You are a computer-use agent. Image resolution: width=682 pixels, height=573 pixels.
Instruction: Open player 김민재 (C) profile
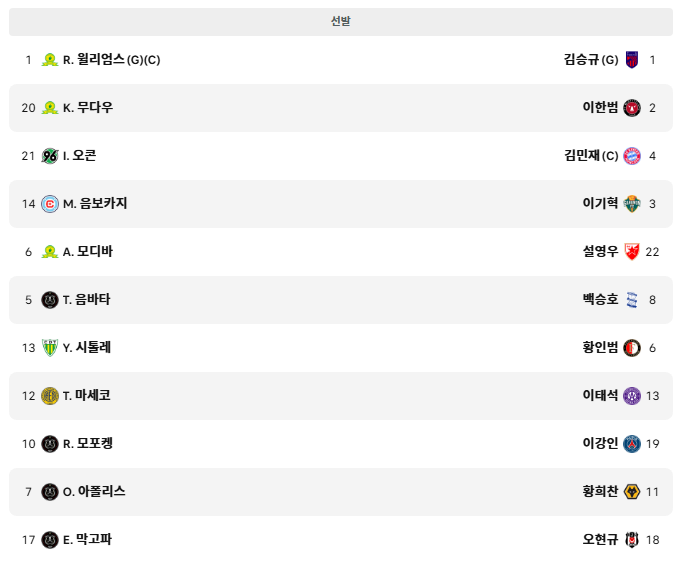click(591, 155)
